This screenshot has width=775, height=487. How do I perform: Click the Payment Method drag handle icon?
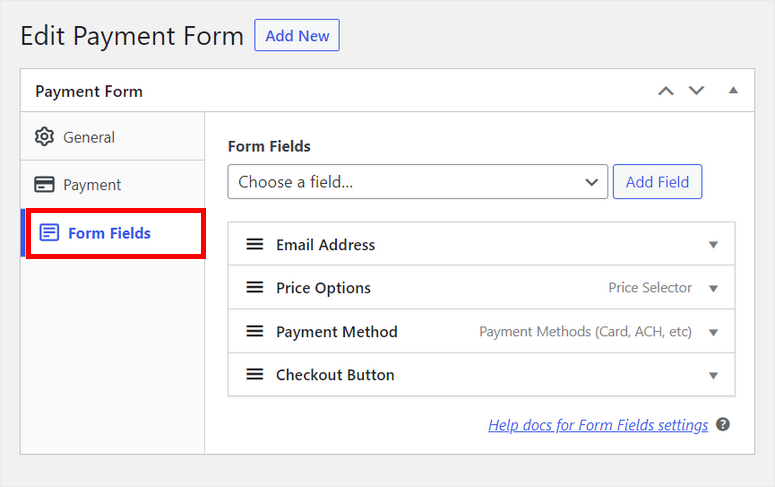[x=255, y=331]
